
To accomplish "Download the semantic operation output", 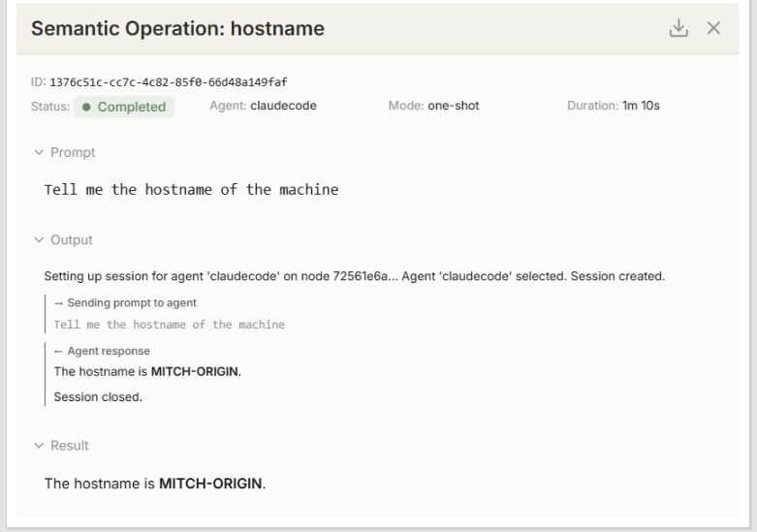I will click(x=678, y=28).
